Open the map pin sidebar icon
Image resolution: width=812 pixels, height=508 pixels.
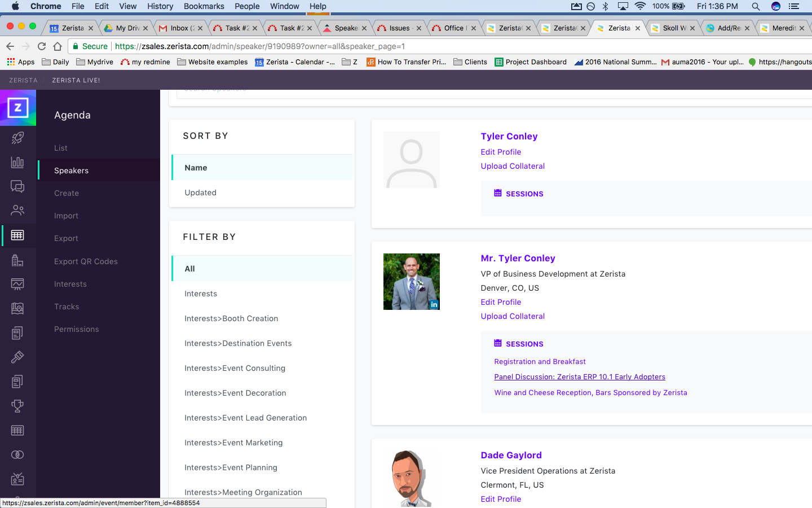point(17,308)
